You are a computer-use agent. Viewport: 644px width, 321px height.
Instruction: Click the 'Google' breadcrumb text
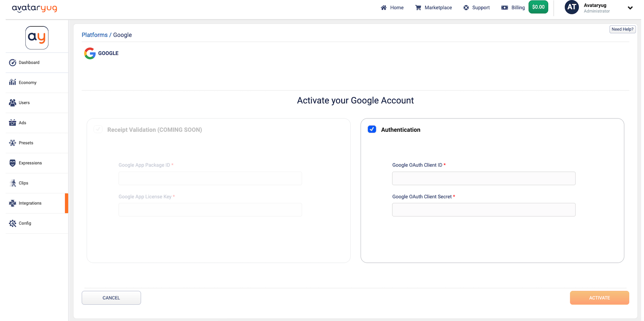(123, 35)
